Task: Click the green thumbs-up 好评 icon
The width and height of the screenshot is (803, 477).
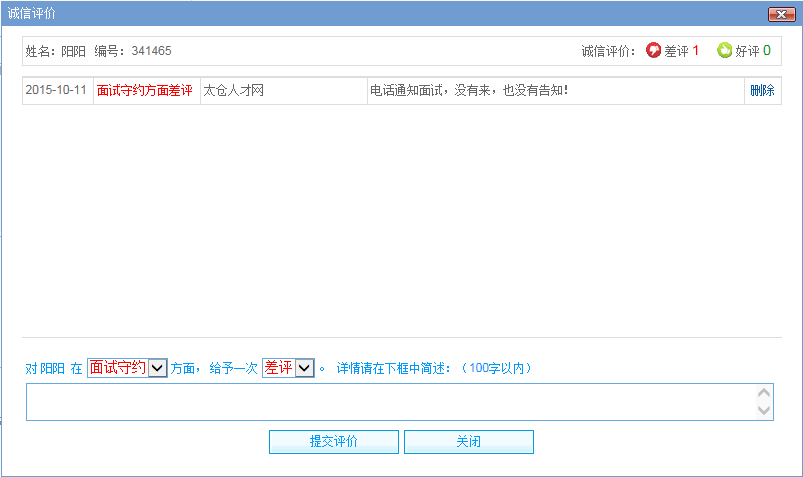Action: pyautogui.click(x=725, y=50)
